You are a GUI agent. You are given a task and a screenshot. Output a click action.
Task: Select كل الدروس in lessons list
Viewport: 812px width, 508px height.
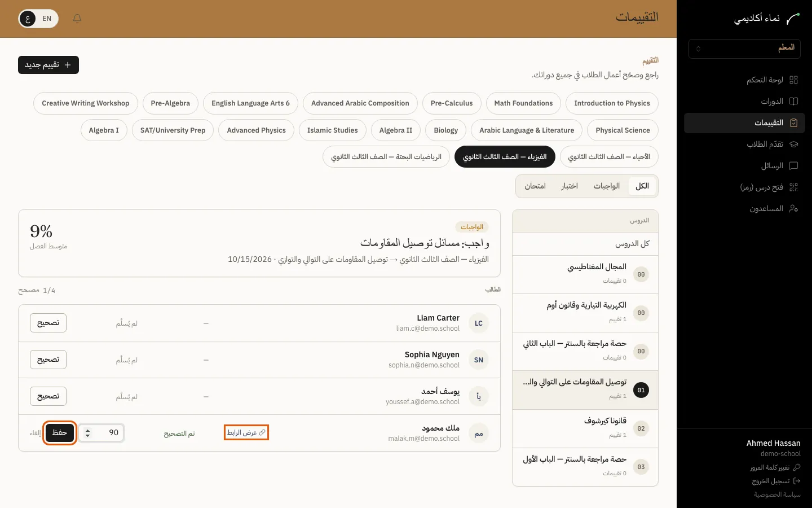pos(585,244)
